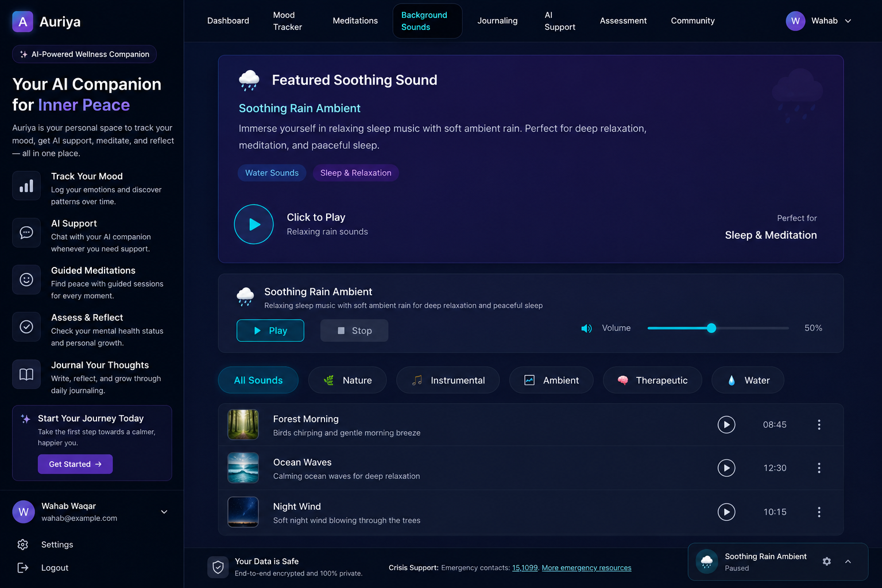Click the Guided Meditations smiley icon
This screenshot has width=882, height=588.
(x=26, y=280)
